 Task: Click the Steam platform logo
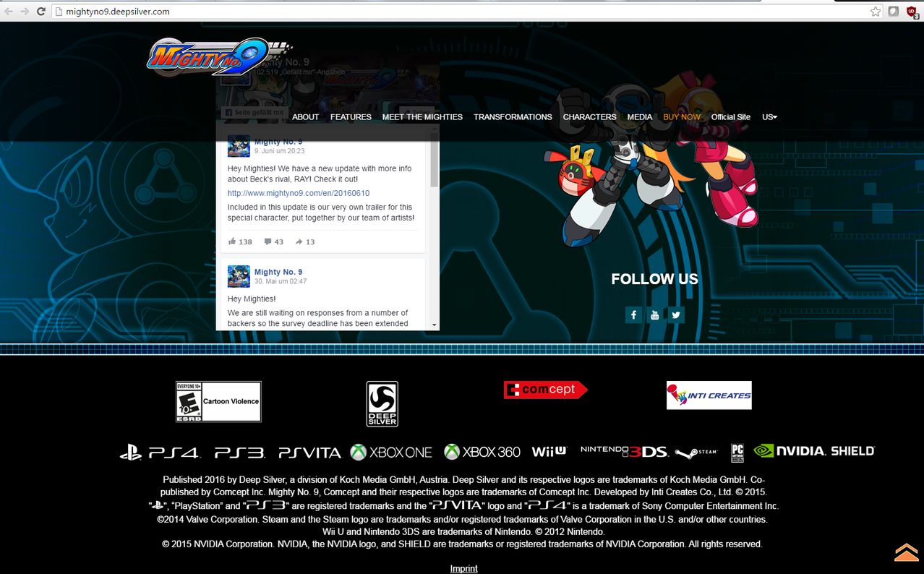tap(696, 453)
